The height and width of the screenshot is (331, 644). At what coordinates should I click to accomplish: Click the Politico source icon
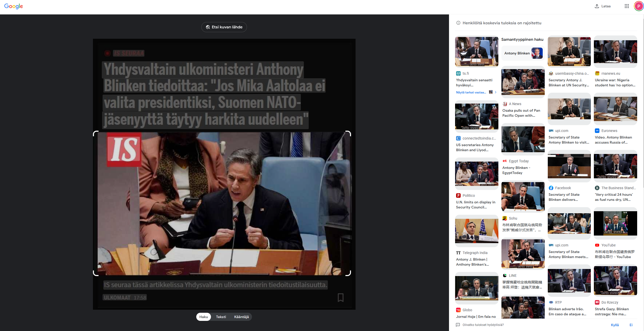click(x=458, y=196)
